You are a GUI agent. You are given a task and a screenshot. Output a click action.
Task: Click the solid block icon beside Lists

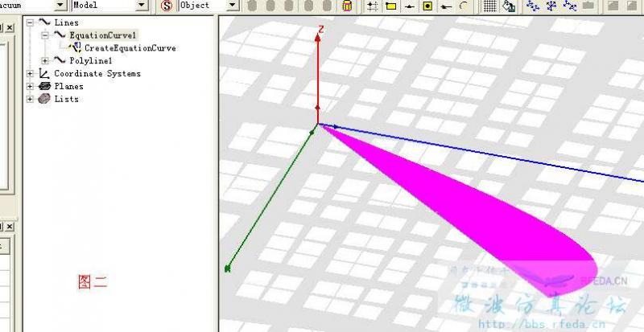44,99
